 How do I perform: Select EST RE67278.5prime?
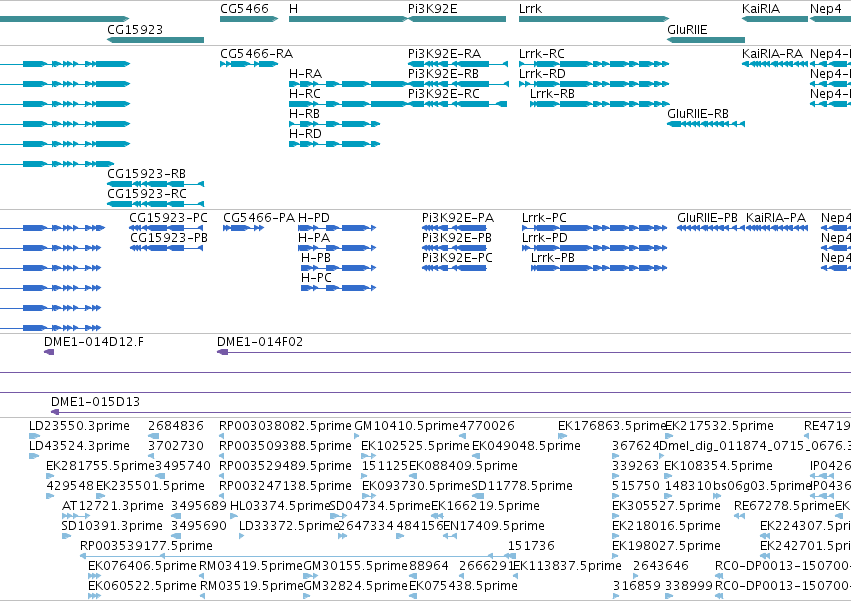[739, 516]
